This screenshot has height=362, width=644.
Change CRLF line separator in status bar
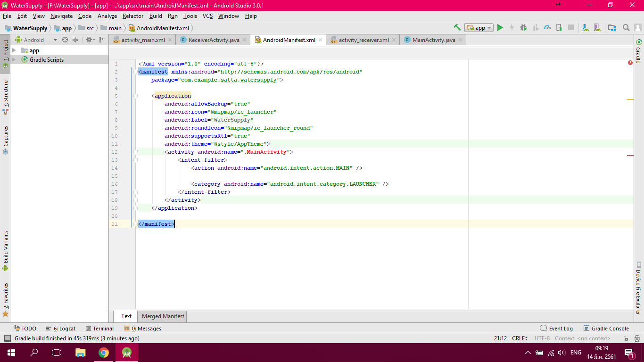(520, 338)
